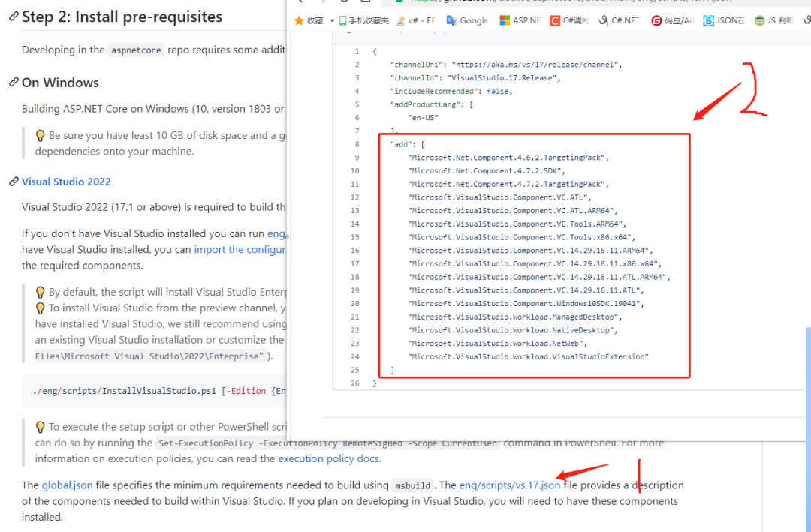Click anchor link icon beside On Windows heading
The image size is (811, 532).
click(x=14, y=83)
